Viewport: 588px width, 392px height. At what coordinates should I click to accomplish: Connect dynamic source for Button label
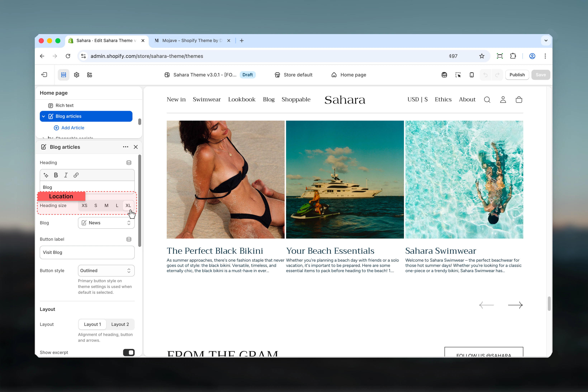(x=129, y=239)
